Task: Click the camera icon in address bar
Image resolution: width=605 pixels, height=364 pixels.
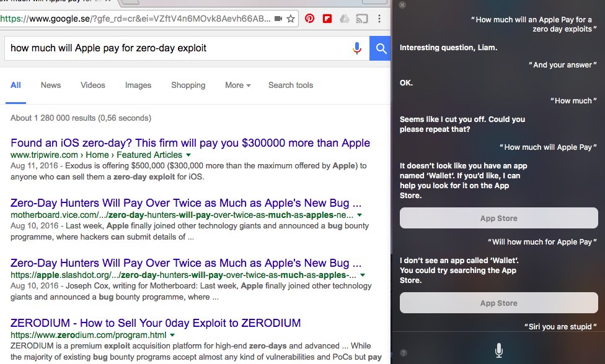Action: click(278, 19)
